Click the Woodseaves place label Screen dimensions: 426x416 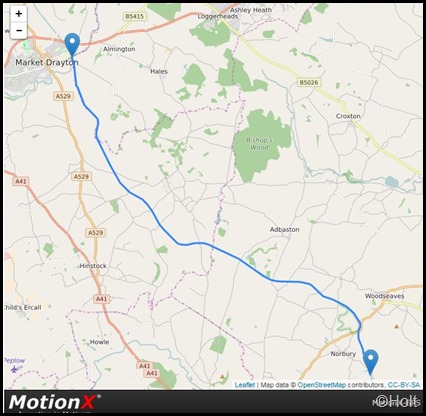click(x=384, y=296)
